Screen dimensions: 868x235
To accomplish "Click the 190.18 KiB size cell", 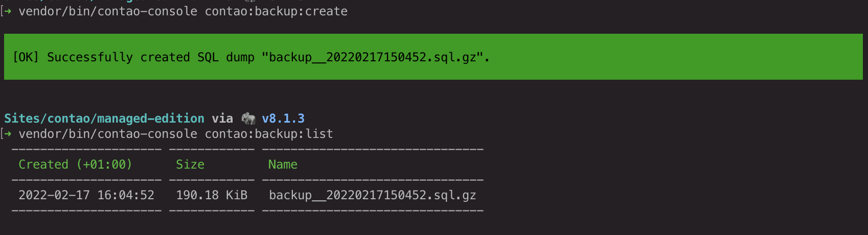I will [x=212, y=195].
